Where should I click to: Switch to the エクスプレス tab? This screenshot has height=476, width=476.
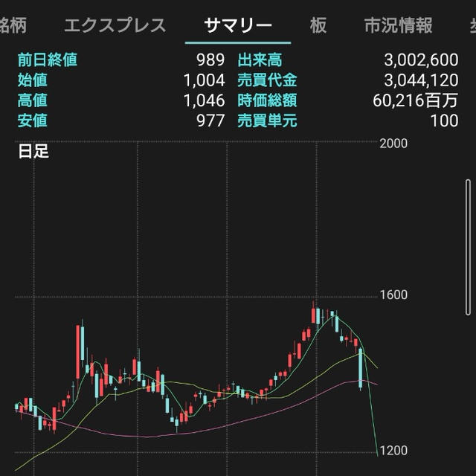(x=115, y=25)
